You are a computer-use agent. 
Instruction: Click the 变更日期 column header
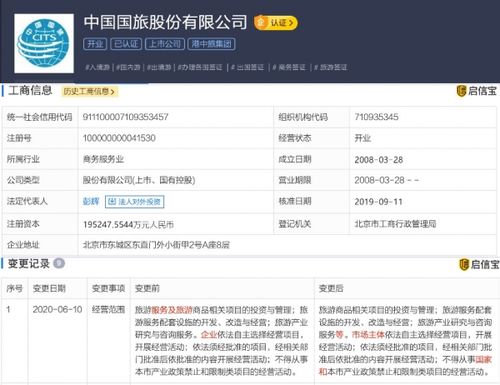tap(49, 288)
